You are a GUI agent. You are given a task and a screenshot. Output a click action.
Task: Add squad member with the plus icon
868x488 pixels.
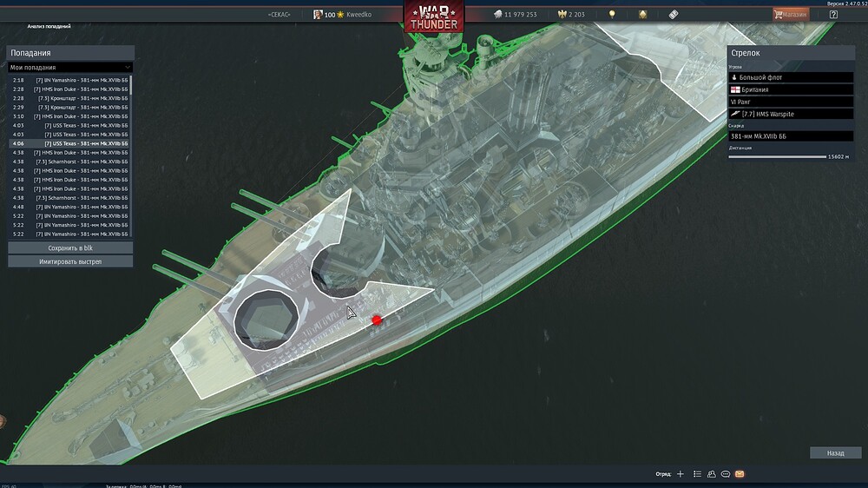pos(681,474)
